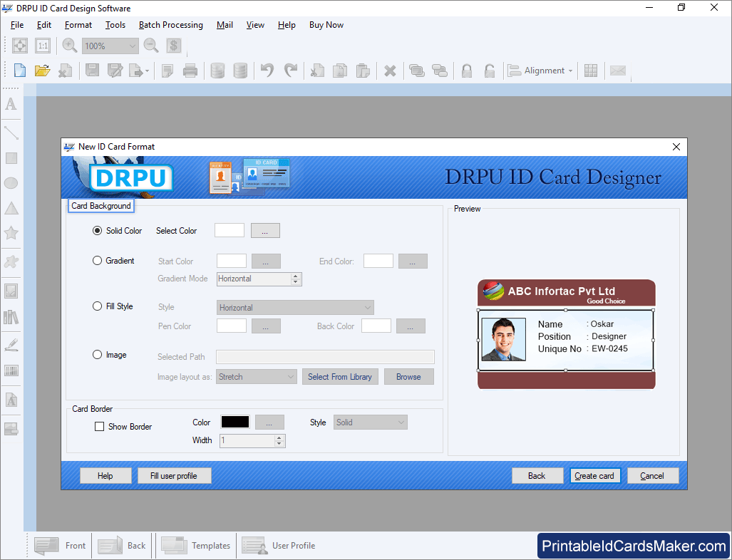Select the Ellipse shape tool
This screenshot has width=732, height=560.
(11, 183)
